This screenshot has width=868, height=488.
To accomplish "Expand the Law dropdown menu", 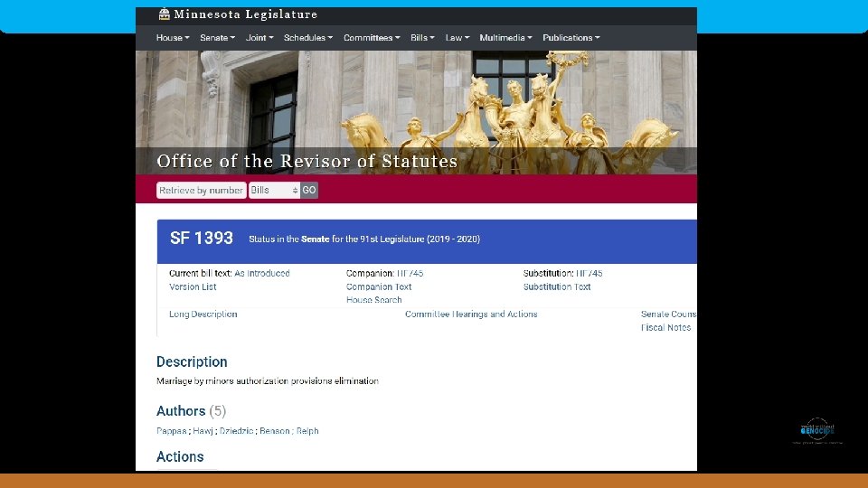I will 458,38.
